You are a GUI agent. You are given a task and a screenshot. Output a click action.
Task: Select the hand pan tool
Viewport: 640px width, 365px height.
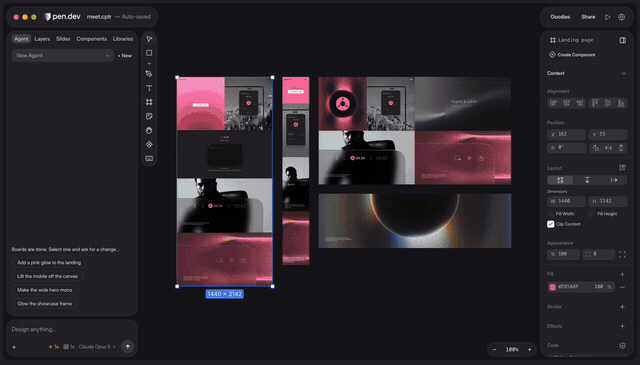(149, 130)
